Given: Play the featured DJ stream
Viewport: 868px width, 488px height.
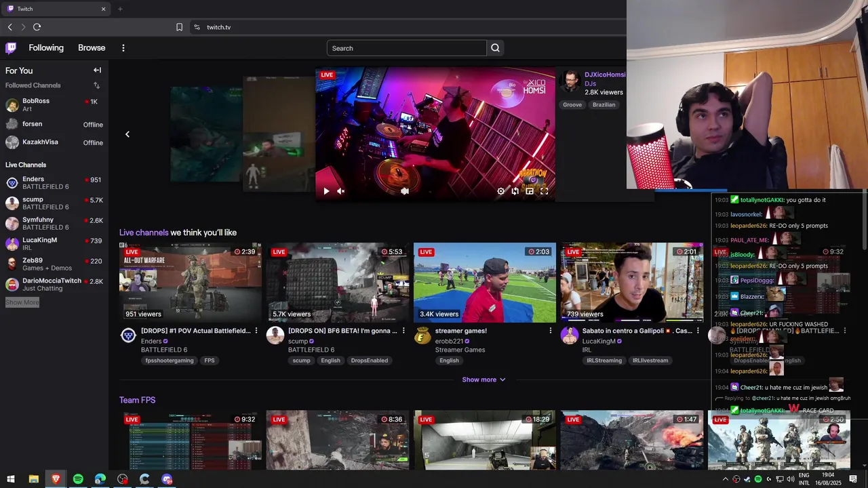Looking at the screenshot, I should tap(326, 191).
